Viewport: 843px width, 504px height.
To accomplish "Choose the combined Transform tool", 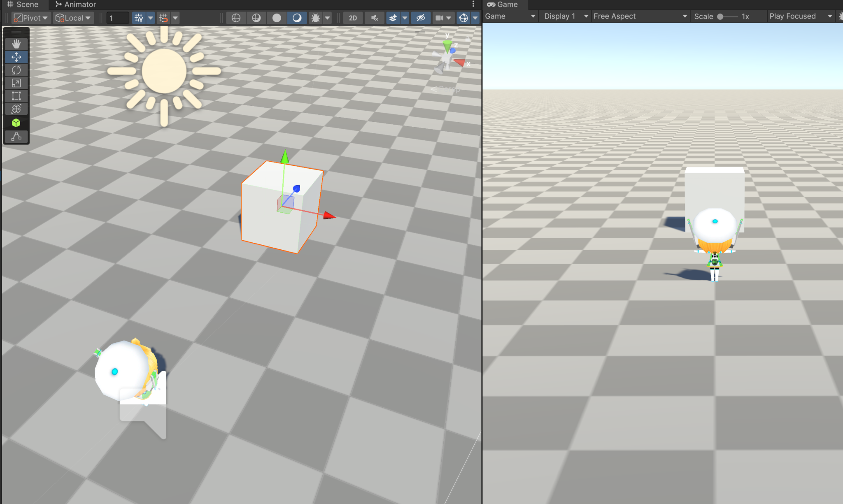I will pos(16,109).
